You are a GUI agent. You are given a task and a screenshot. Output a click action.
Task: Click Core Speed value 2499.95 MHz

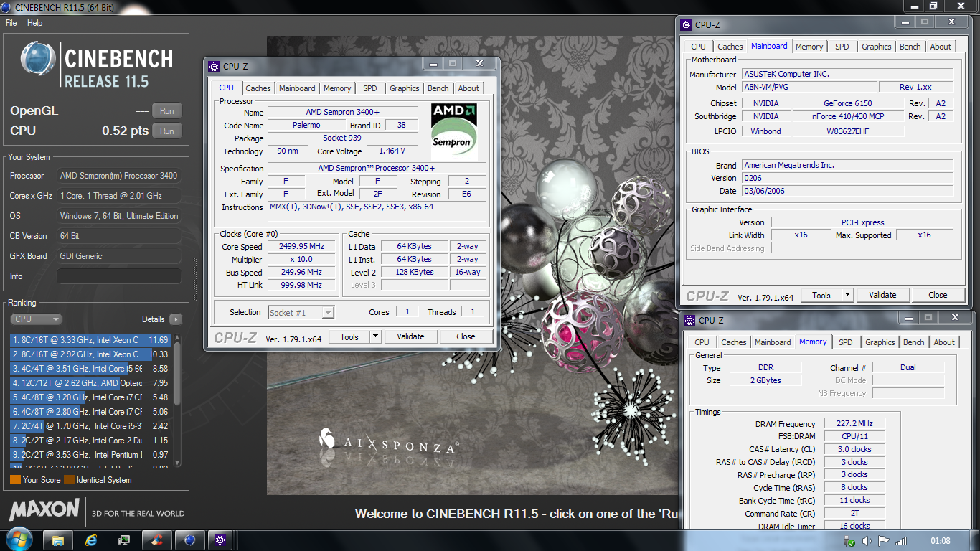[301, 246]
